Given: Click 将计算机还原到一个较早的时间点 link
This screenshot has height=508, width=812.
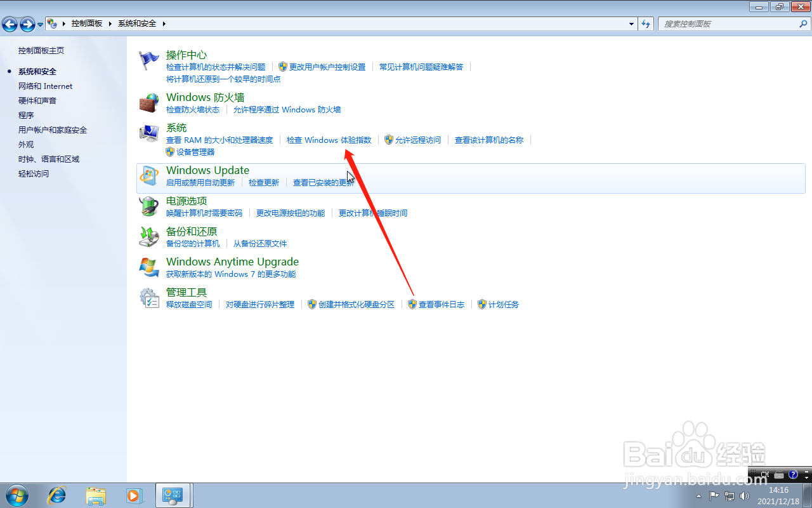Looking at the screenshot, I should point(223,79).
